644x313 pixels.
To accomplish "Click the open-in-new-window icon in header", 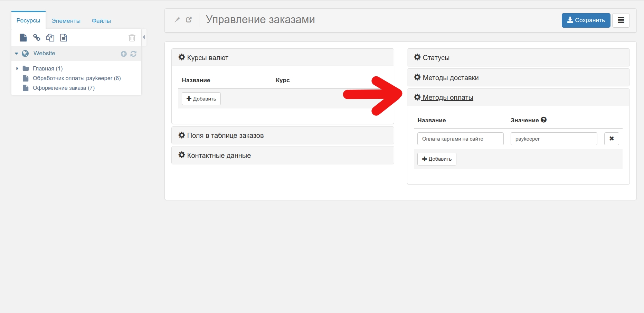I will [189, 20].
